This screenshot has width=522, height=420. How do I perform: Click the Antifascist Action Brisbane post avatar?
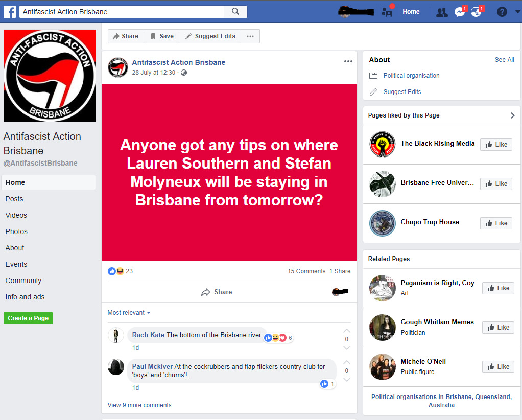pos(118,67)
